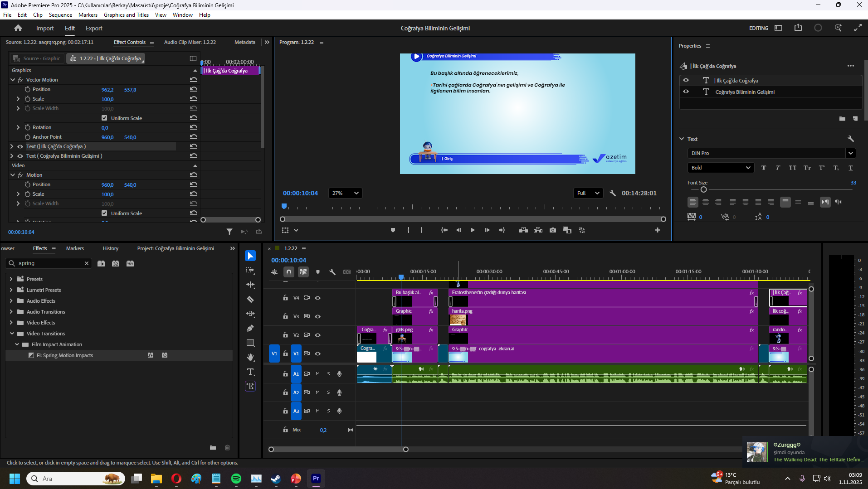Expand the Audio Effects folder
This screenshot has height=489, width=868.
tap(11, 301)
